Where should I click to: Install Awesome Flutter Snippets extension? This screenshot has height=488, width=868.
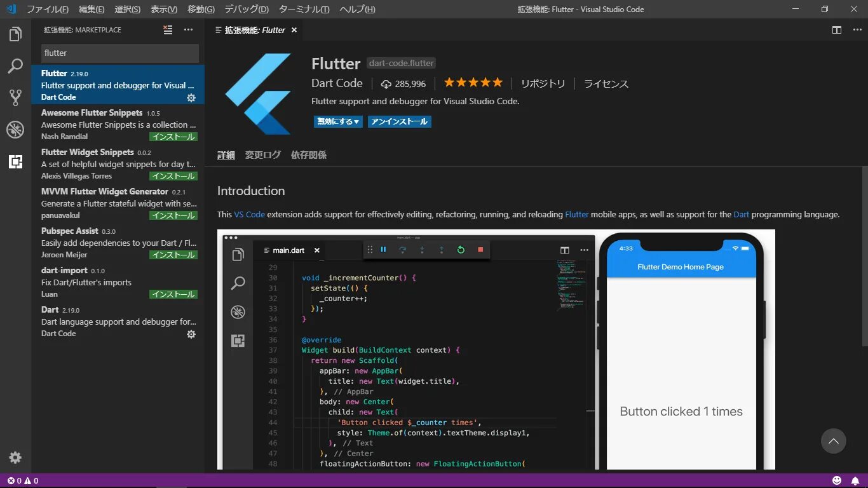pyautogui.click(x=173, y=137)
